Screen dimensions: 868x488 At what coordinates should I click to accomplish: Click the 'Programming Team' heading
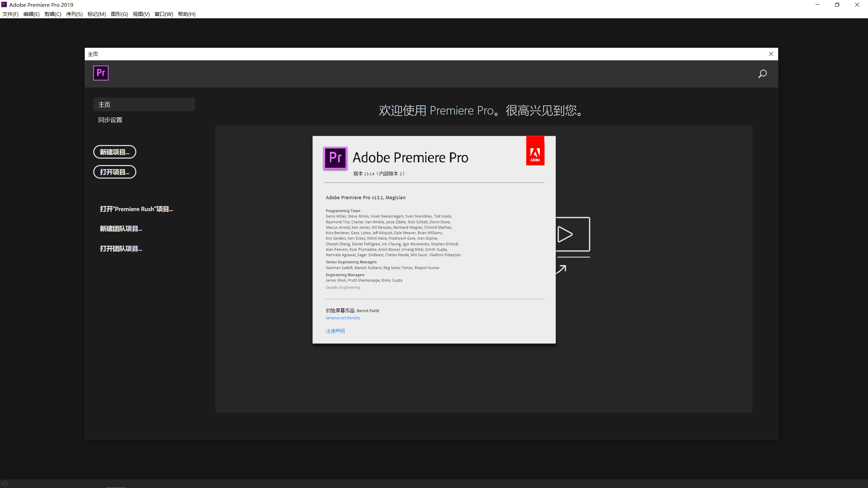[x=343, y=211]
